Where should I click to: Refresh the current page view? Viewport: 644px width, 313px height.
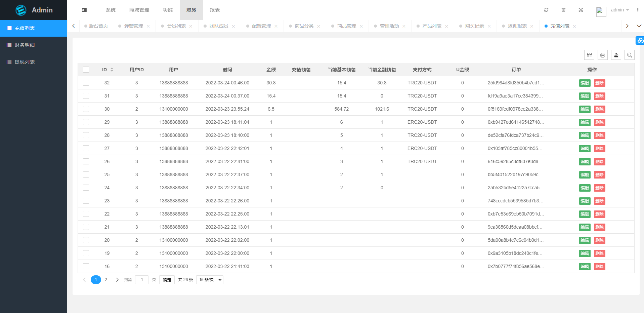546,10
